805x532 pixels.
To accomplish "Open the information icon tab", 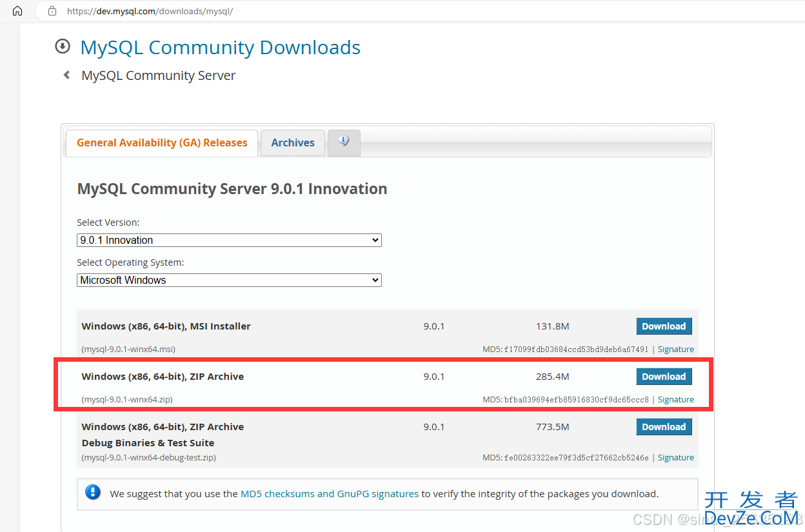I will [344, 143].
